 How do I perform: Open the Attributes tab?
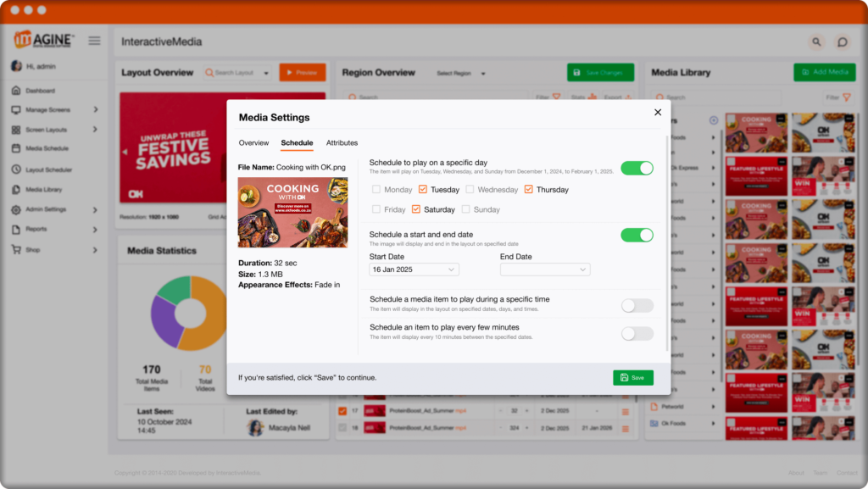pos(342,142)
